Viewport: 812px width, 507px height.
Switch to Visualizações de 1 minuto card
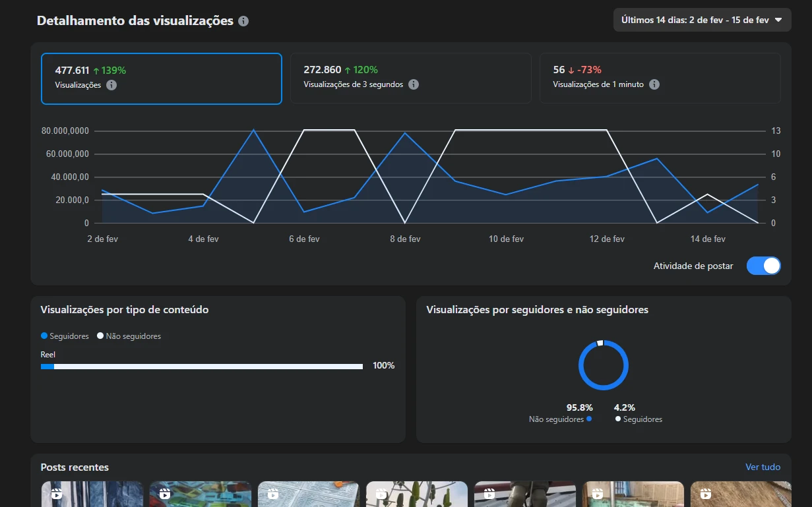(x=660, y=78)
